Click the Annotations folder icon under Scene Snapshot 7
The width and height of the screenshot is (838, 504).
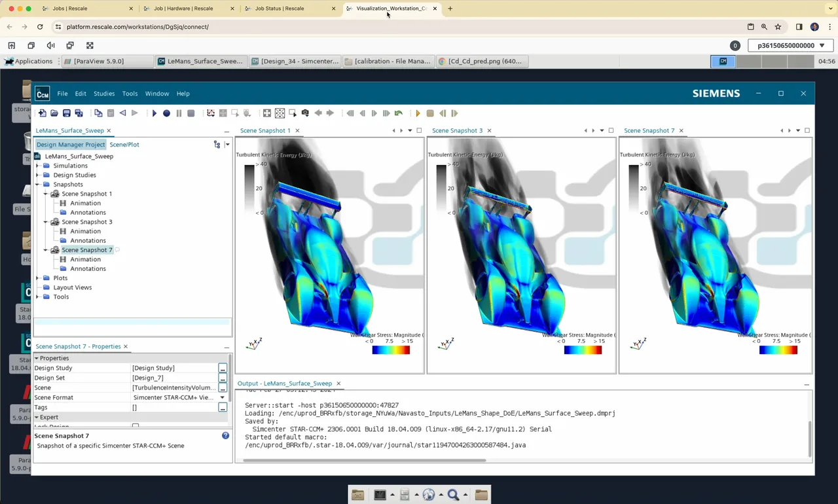pos(64,268)
